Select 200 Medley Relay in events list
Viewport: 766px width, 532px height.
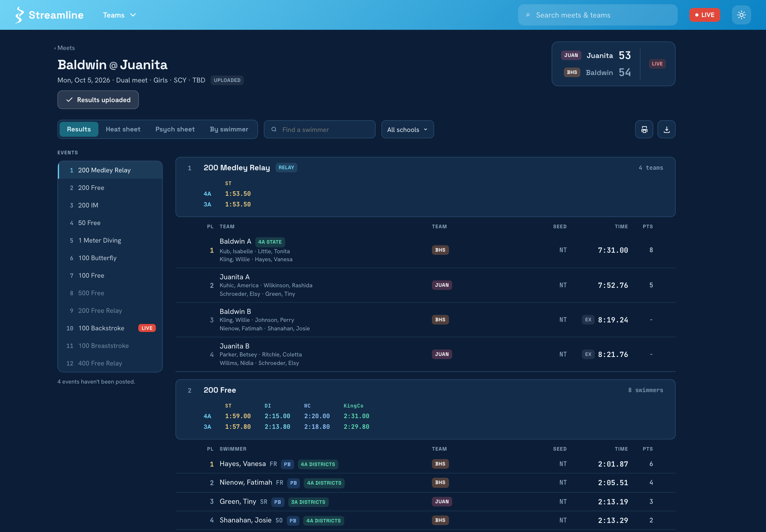coord(110,170)
